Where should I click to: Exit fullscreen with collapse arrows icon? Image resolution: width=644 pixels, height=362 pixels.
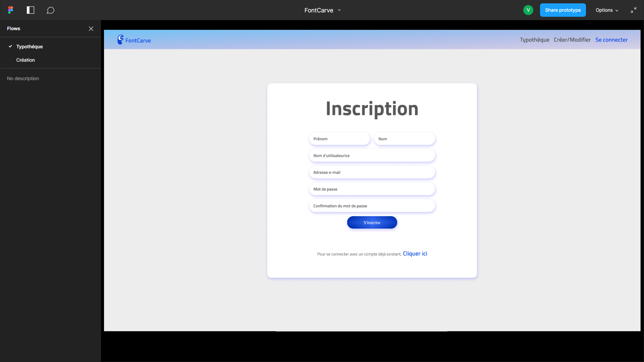(633, 10)
